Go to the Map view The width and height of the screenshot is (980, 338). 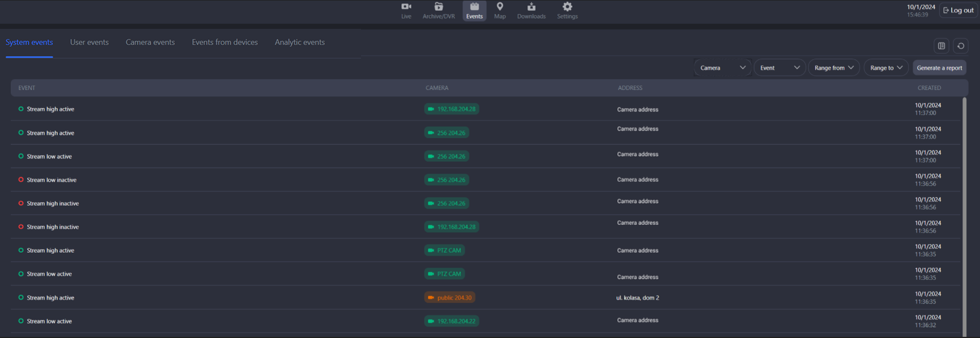click(500, 10)
